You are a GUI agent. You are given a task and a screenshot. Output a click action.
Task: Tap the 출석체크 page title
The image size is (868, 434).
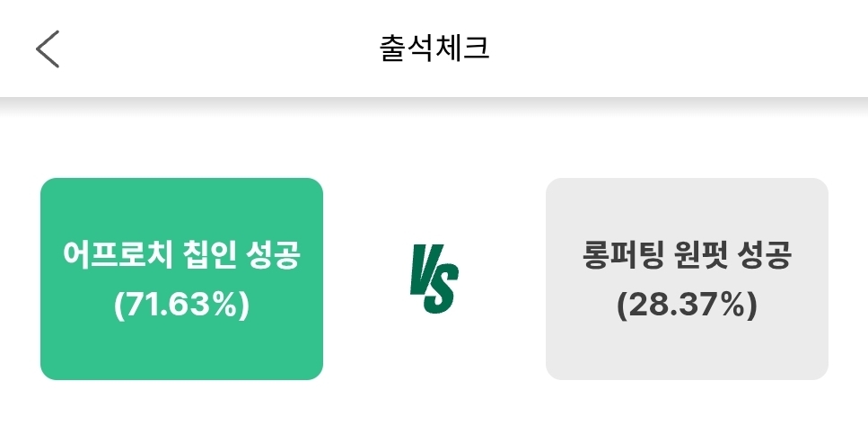[434, 49]
